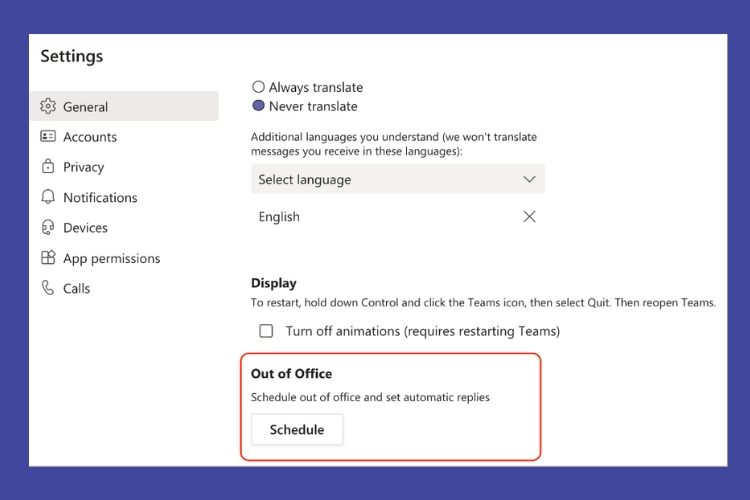This screenshot has width=750, height=500.
Task: Click the Notifications bell icon
Action: pos(48,197)
